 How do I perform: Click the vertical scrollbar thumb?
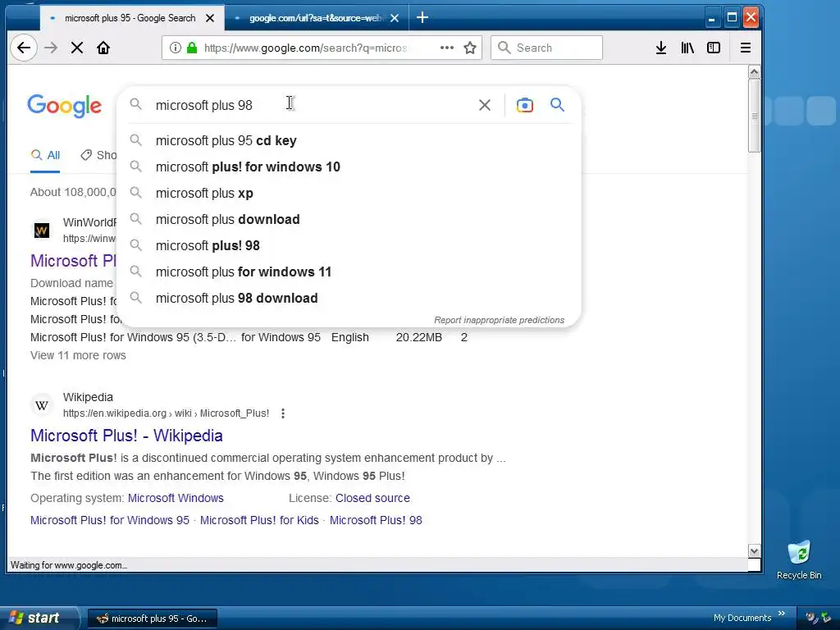(755, 116)
